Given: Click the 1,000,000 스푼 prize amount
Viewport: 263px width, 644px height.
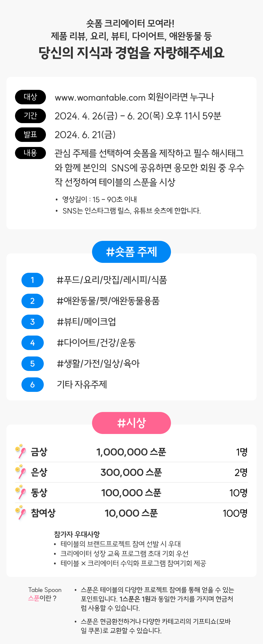Looking at the screenshot, I should click(x=131, y=452).
